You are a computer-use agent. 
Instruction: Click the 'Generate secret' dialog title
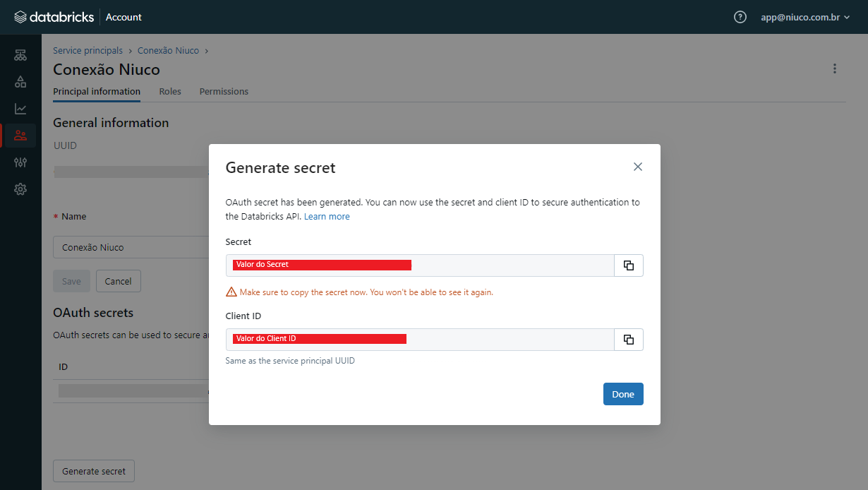(280, 168)
